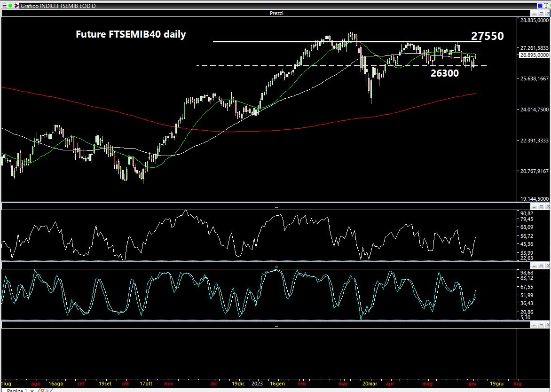Click the 20.767,9167 price axis value
This screenshot has width=551, height=392.
pyautogui.click(x=534, y=171)
